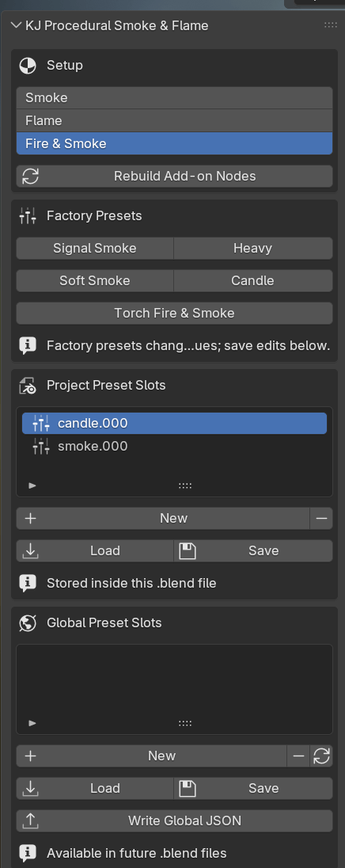Click the plus icon for new project preset
Screen dimensions: 345x868
click(x=30, y=518)
